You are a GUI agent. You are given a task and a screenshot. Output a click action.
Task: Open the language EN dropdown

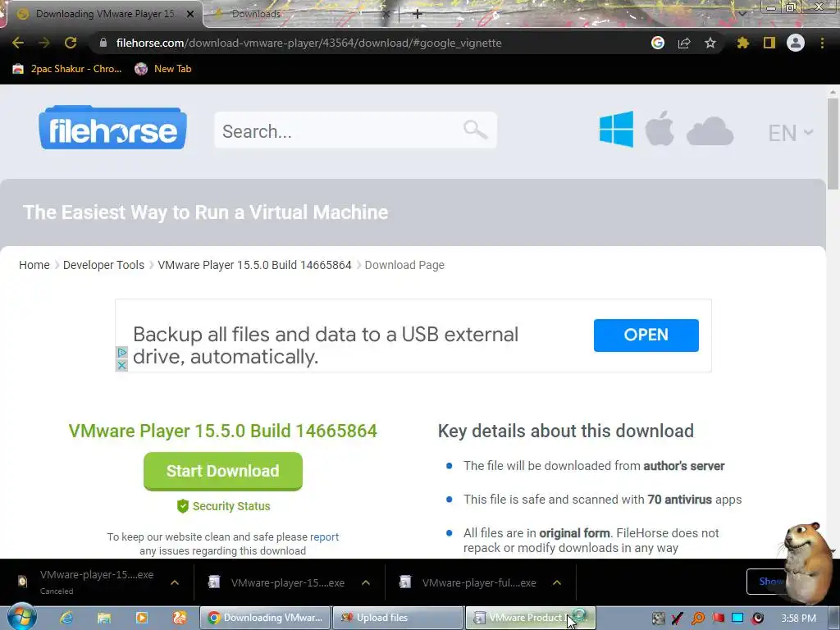point(791,132)
